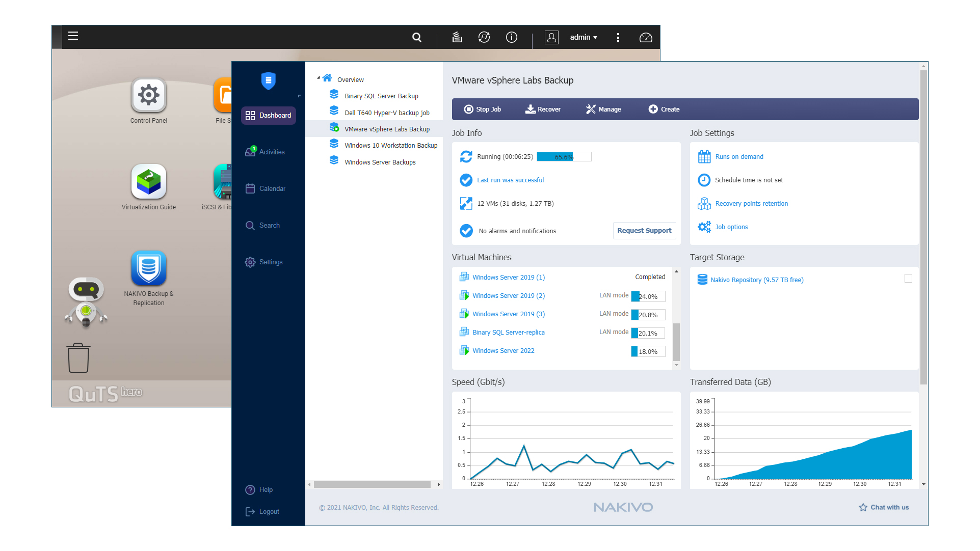Open the Manage job menu

pyautogui.click(x=603, y=109)
